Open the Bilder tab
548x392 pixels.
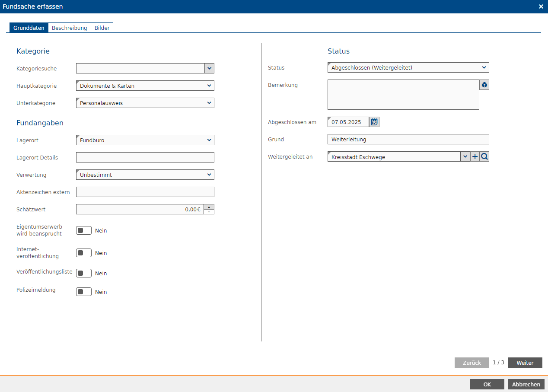click(102, 28)
